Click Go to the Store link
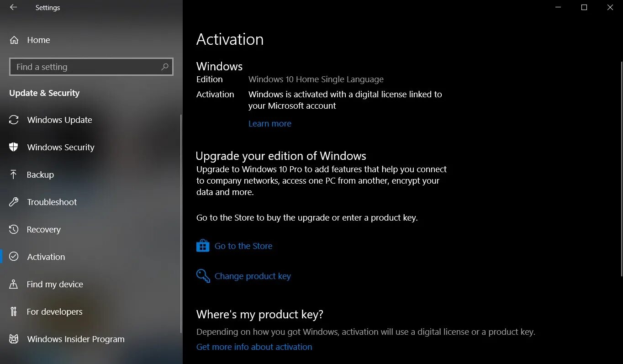623x364 pixels. pyautogui.click(x=243, y=246)
